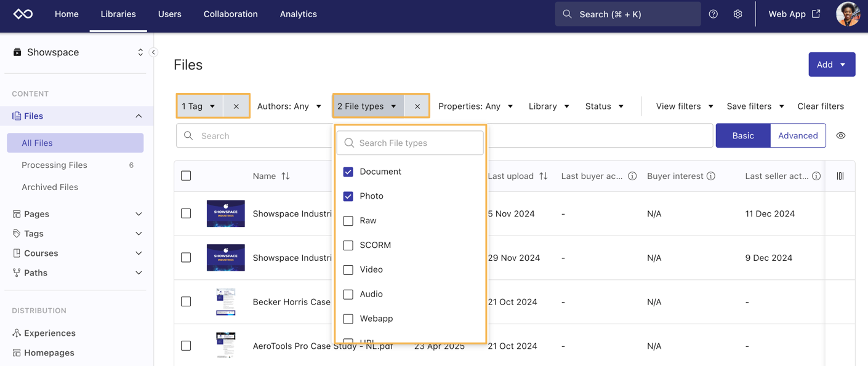
Task: Uncheck the Photo file type
Action: 348,196
